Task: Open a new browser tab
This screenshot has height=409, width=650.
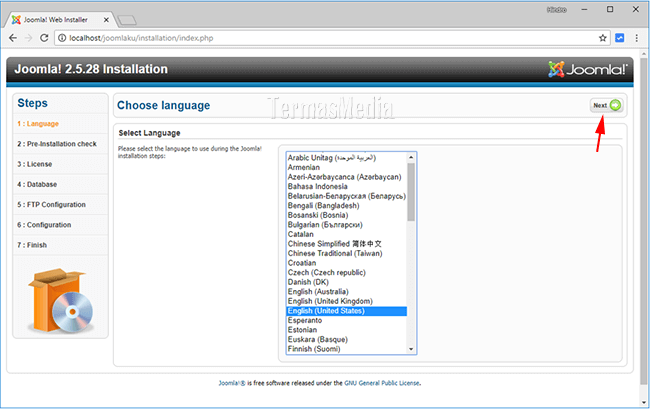Action: (126, 20)
